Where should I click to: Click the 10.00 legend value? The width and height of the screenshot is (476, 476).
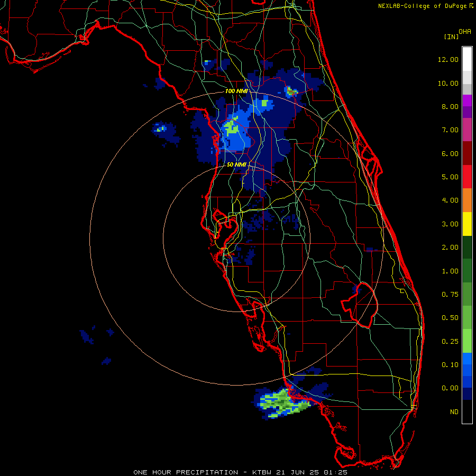pos(448,83)
